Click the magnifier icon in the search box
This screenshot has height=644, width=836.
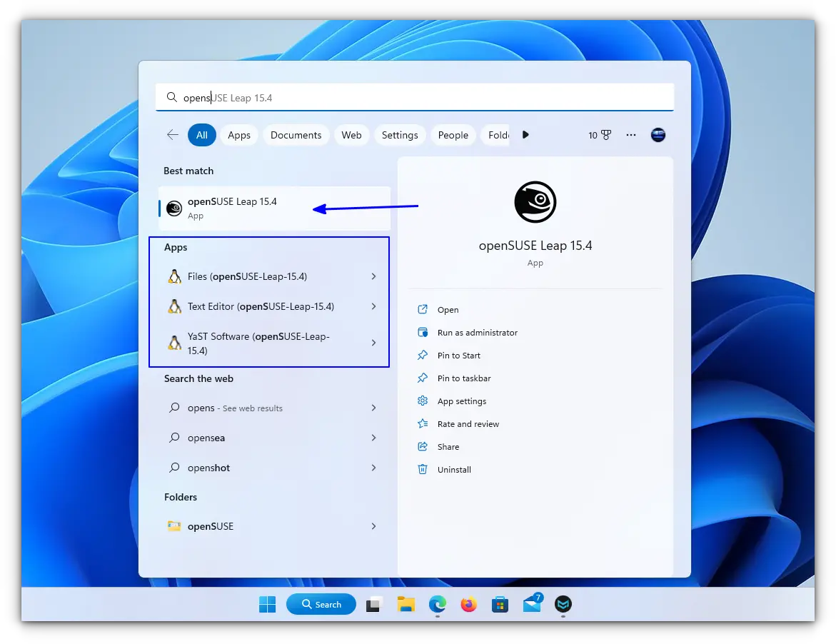coord(171,97)
